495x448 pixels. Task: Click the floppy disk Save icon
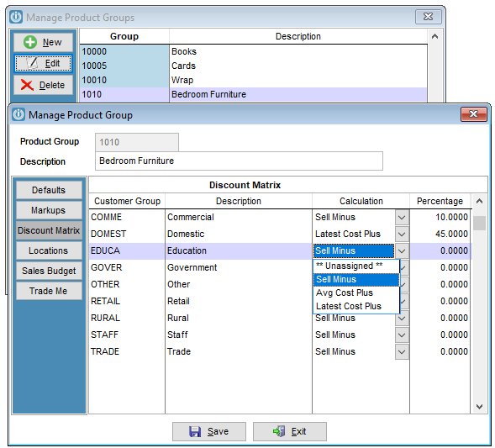pyautogui.click(x=195, y=431)
